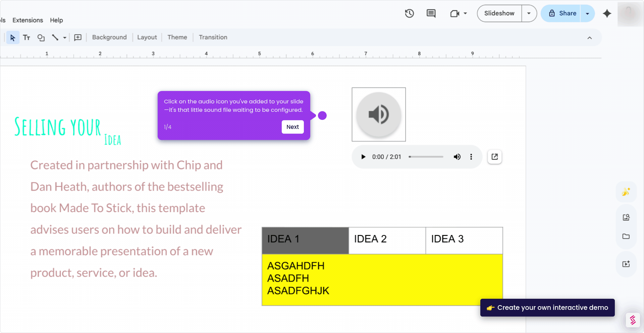The width and height of the screenshot is (644, 333).
Task: Open the comments panel icon
Action: [431, 13]
